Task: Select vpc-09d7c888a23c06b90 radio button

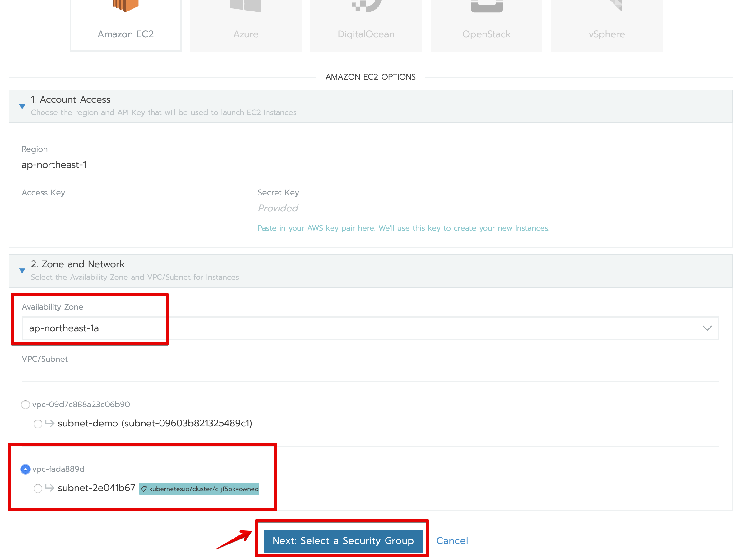Action: tap(25, 405)
